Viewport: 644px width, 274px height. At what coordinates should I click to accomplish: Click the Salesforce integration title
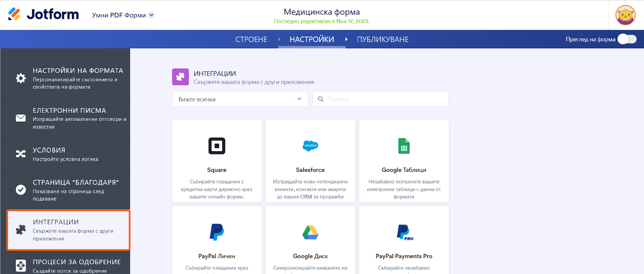tap(310, 170)
